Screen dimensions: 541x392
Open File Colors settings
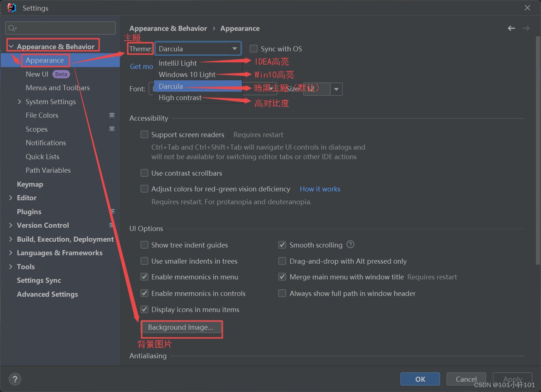pyautogui.click(x=42, y=115)
